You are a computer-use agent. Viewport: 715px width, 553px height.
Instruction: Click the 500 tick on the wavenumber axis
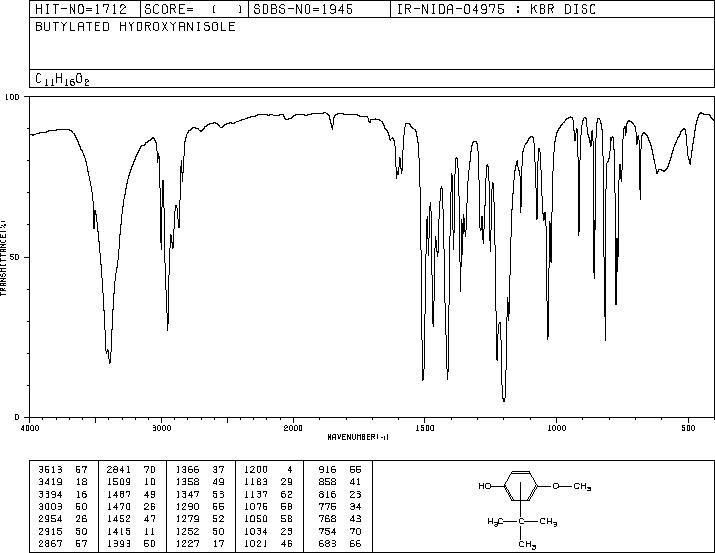(688, 427)
